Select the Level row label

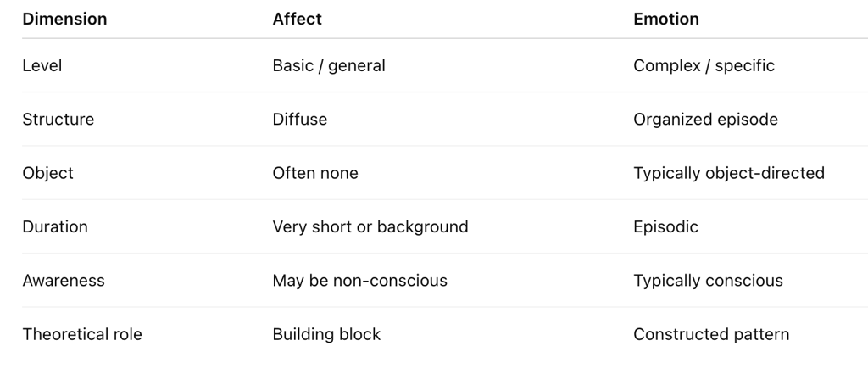coord(42,65)
